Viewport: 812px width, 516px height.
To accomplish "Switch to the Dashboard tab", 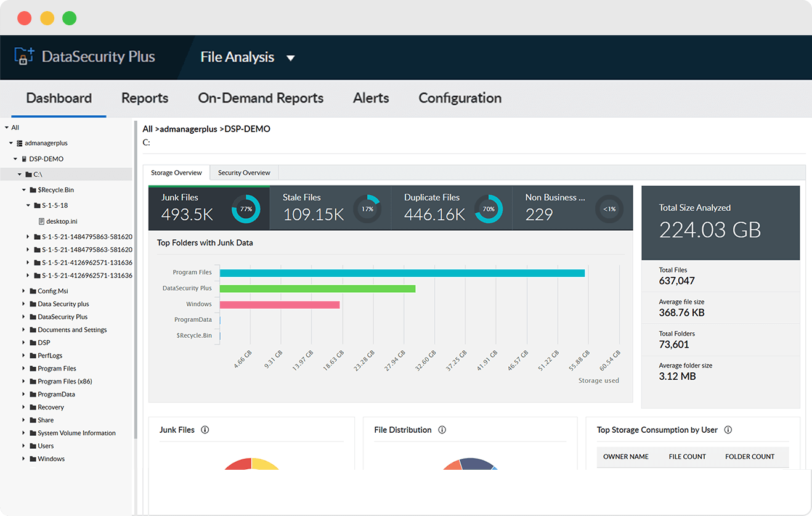I will pyautogui.click(x=59, y=98).
